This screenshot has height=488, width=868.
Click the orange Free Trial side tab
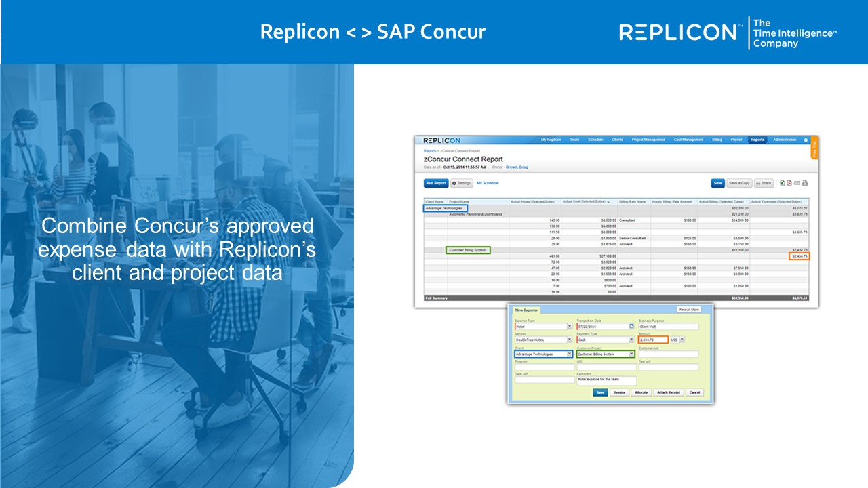pos(814,147)
